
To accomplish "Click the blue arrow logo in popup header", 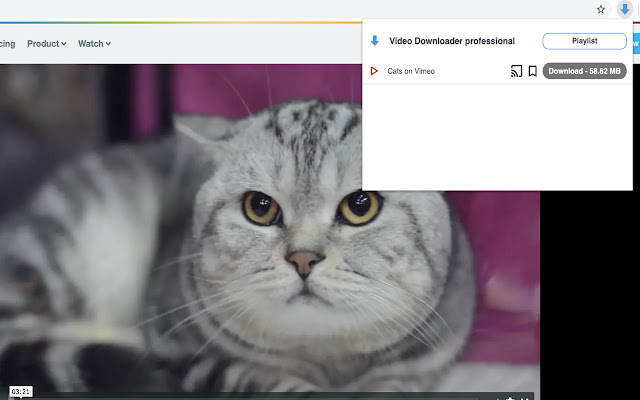I will click(x=375, y=40).
